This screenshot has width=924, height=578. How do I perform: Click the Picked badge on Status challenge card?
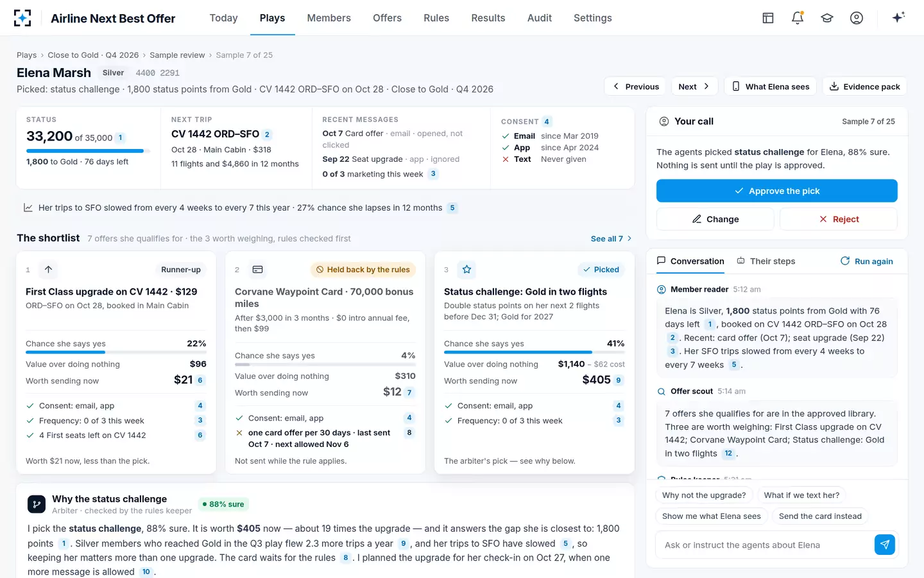601,270
